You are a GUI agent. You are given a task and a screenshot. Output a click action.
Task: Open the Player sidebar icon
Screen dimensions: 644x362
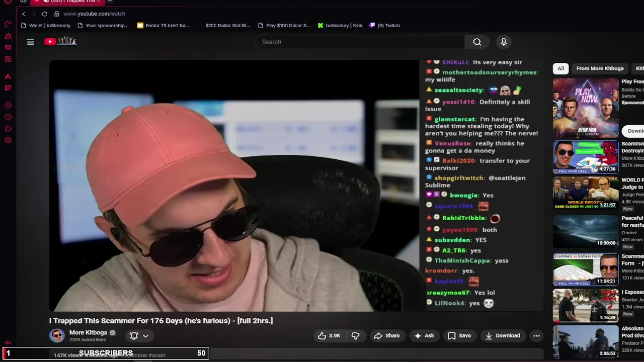pos(8,106)
